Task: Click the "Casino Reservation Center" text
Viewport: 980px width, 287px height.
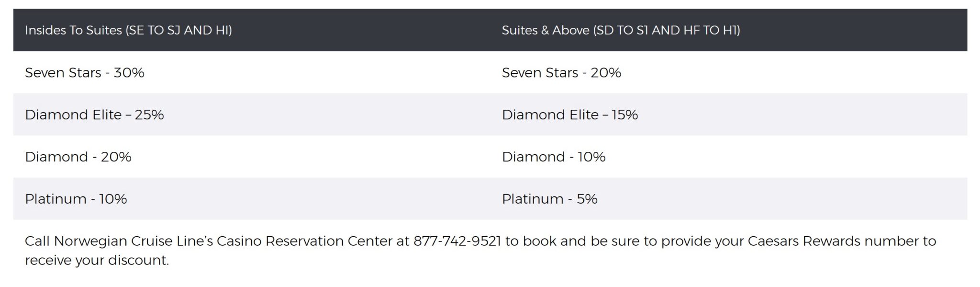Action: click(305, 241)
